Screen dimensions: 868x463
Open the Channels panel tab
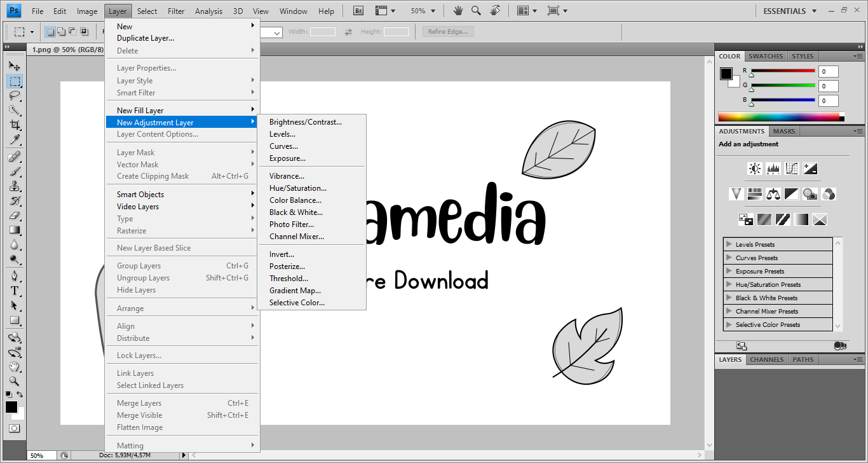[766, 359]
